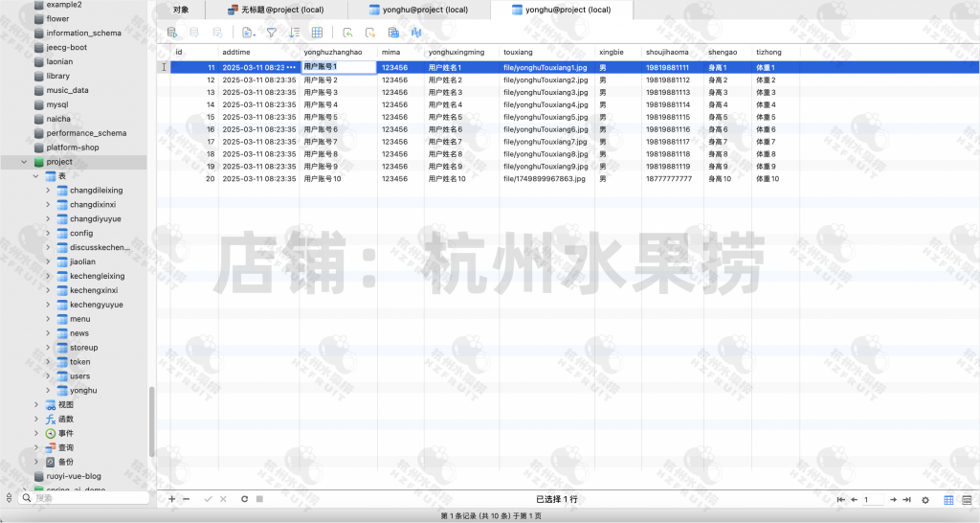
Task: Switch to the 对象 tab
Action: pyautogui.click(x=181, y=10)
